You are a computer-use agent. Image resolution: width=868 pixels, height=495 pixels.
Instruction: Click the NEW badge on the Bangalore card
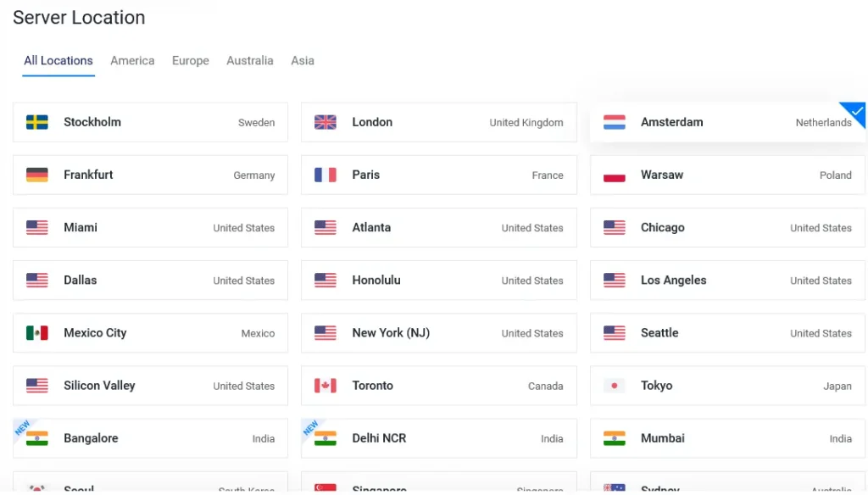[x=21, y=427]
